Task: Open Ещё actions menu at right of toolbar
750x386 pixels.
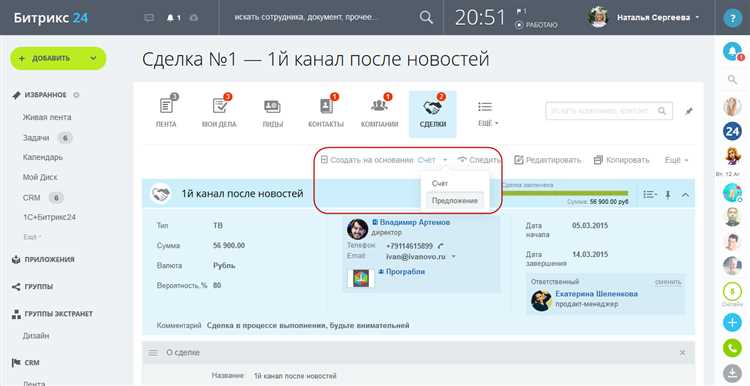Action: pos(676,160)
